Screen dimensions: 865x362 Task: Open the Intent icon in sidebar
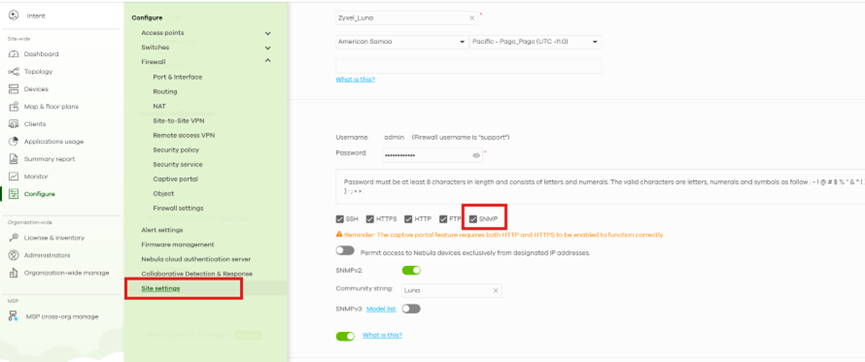tap(14, 15)
